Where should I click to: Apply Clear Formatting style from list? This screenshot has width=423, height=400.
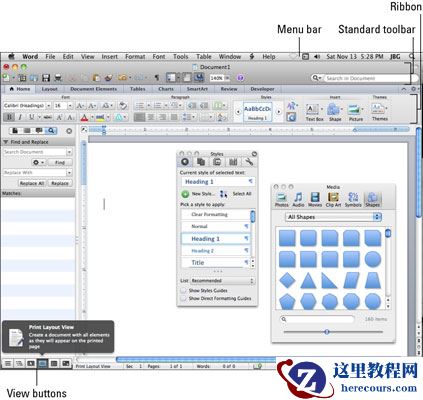click(x=216, y=214)
